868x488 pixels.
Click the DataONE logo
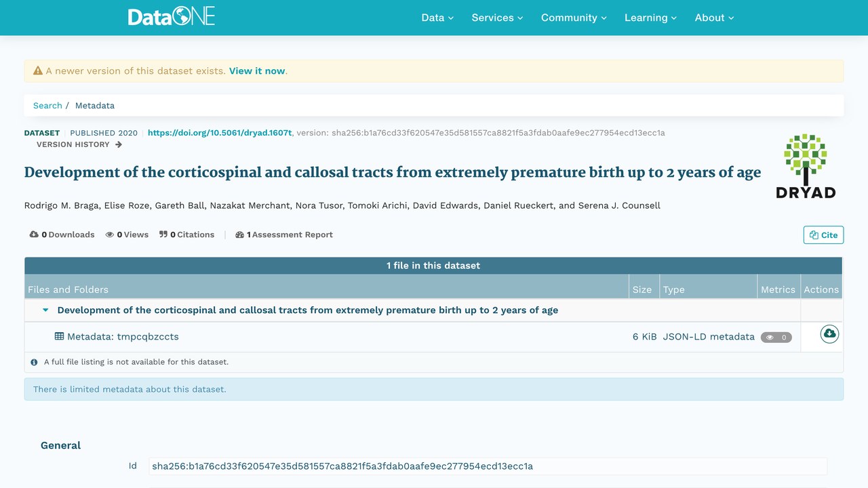pos(171,17)
